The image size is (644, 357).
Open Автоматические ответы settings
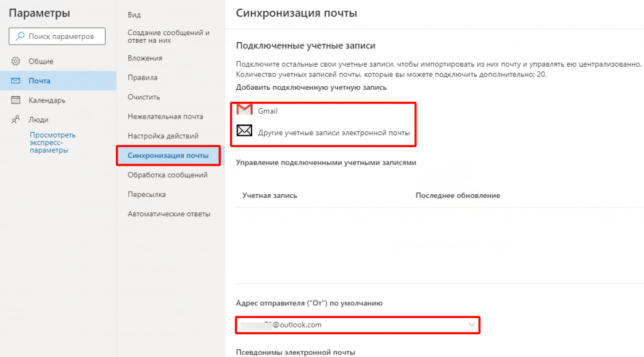tap(169, 214)
